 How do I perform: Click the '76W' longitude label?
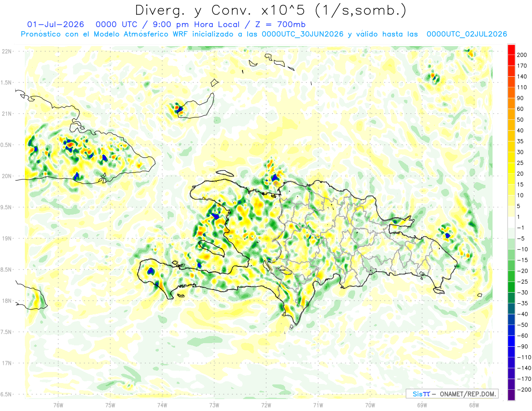pyautogui.click(x=58, y=405)
